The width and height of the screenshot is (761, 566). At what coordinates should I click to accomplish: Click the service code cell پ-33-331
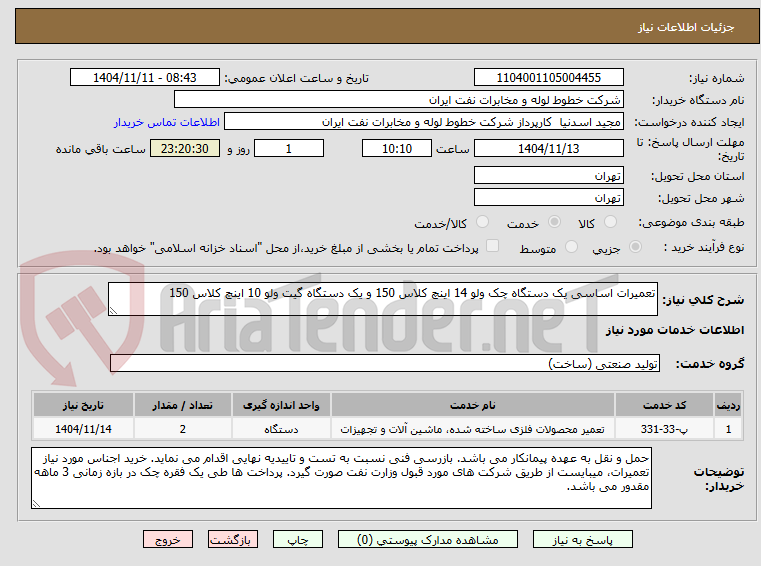click(x=664, y=429)
